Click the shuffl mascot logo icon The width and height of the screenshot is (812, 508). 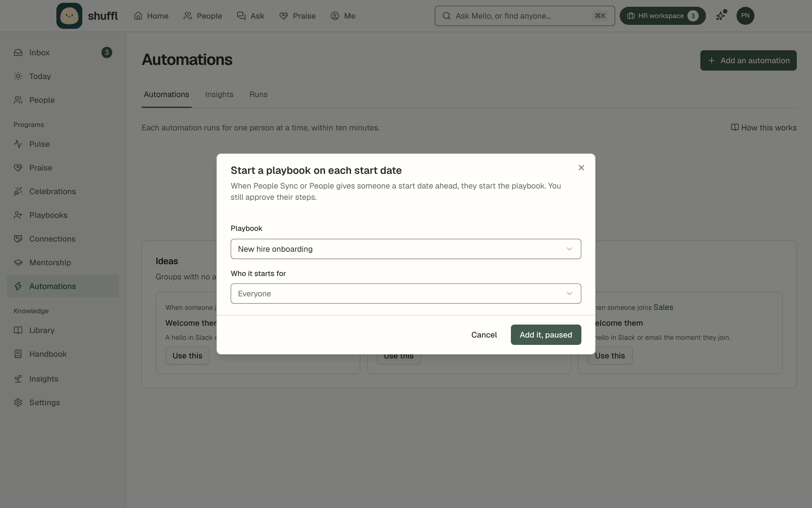[69, 16]
